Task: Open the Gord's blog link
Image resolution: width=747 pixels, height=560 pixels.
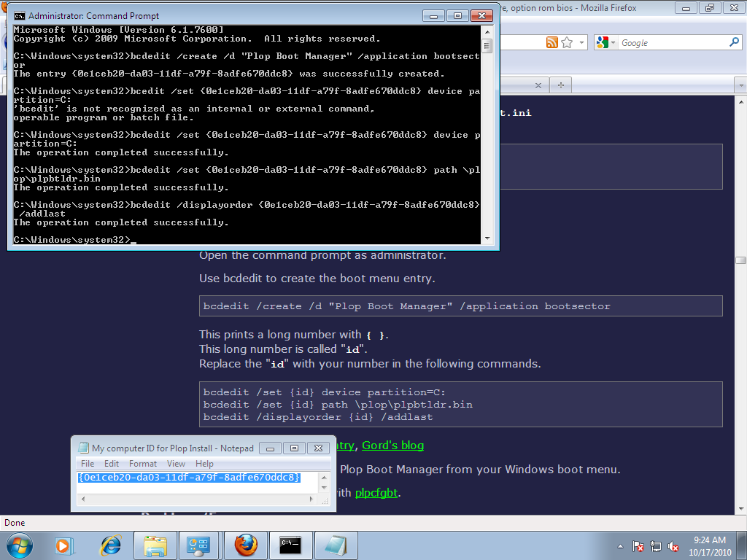Action: pos(392,446)
